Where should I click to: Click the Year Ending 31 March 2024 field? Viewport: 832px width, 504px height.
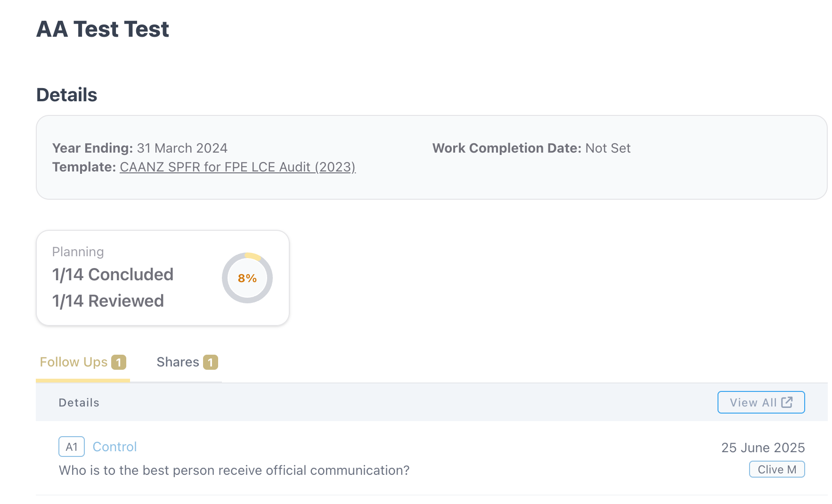(140, 148)
